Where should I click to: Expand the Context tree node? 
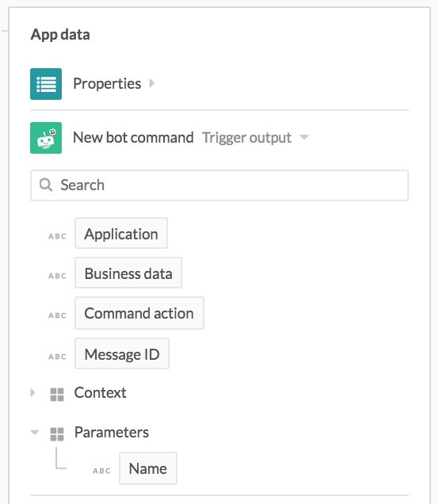click(x=32, y=392)
